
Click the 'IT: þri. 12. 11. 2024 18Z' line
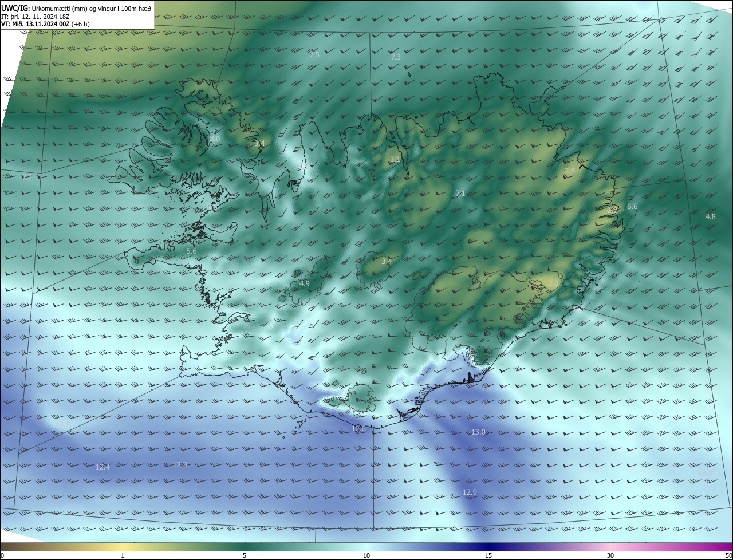click(x=36, y=16)
